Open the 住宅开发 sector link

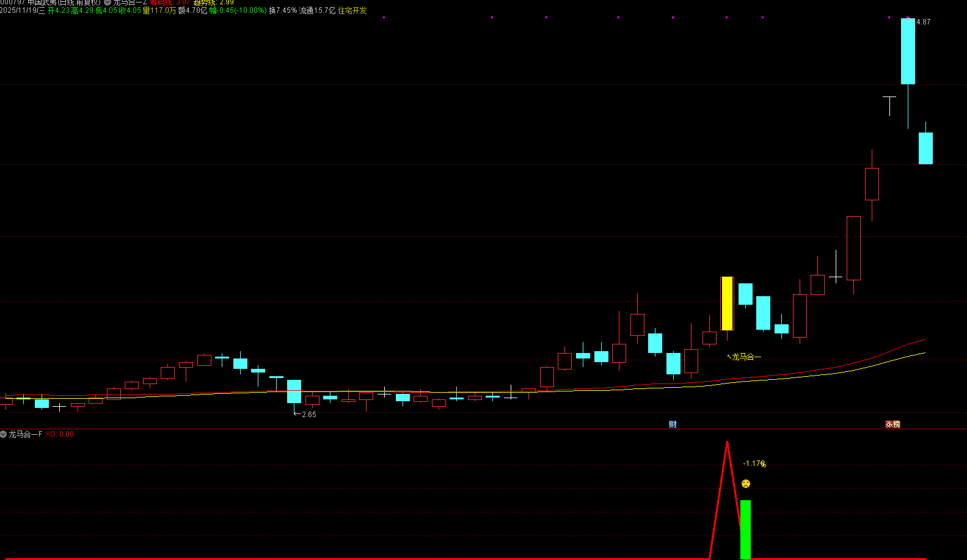pos(352,10)
